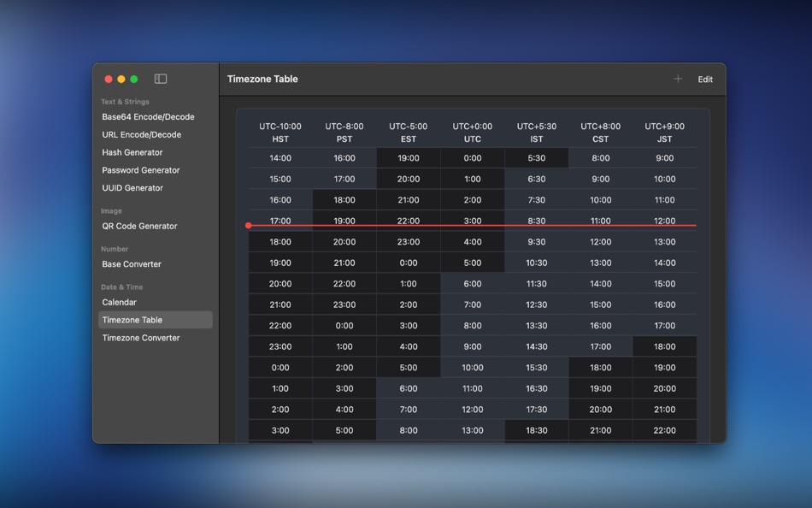Open the Calendar tool
812x508 pixels.
(x=121, y=302)
